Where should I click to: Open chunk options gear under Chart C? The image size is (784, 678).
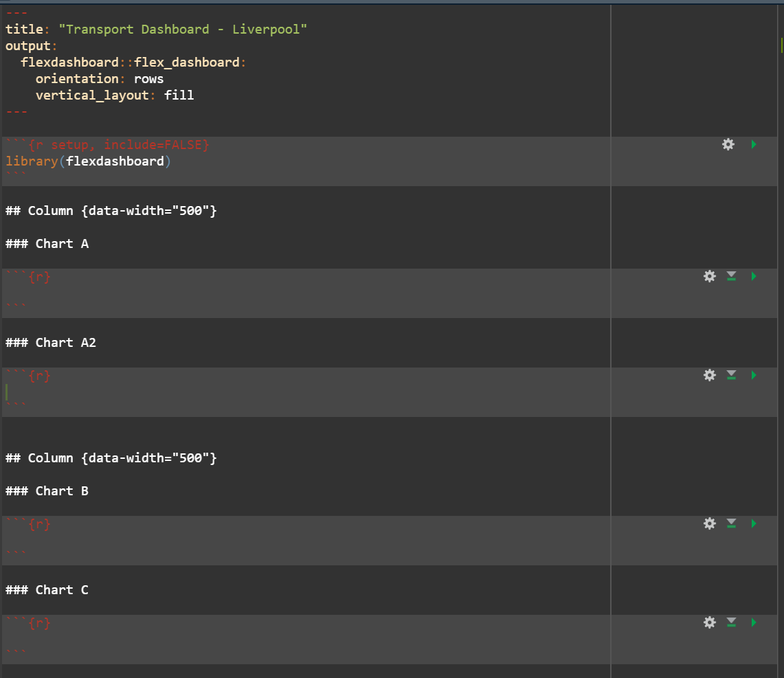710,622
